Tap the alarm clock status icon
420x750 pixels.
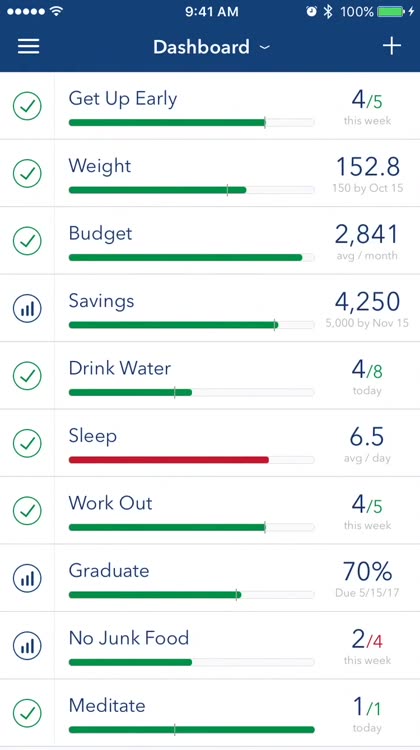click(311, 11)
